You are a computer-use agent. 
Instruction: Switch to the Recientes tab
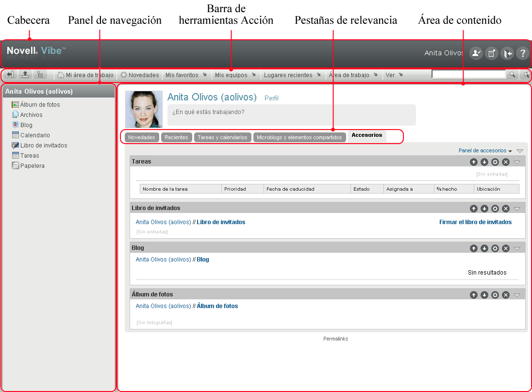pos(176,137)
